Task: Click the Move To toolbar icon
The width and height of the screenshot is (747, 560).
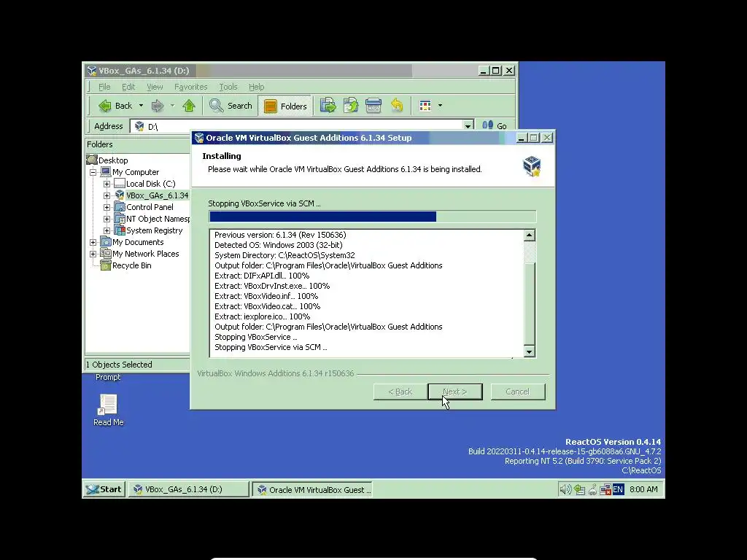Action: tap(328, 106)
